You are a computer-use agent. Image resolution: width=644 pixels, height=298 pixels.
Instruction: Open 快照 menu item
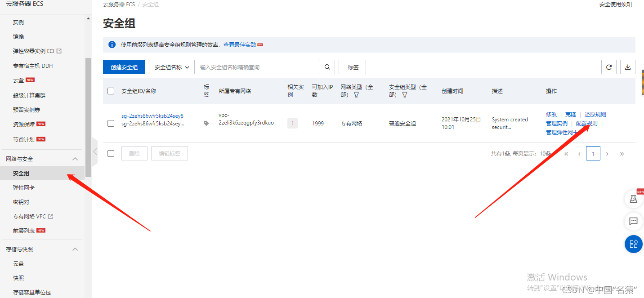(x=18, y=278)
